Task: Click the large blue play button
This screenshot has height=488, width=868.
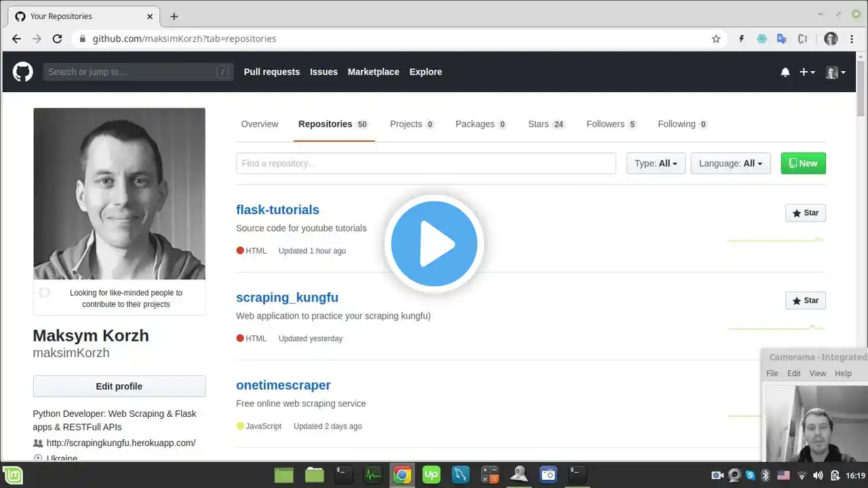Action: point(434,244)
